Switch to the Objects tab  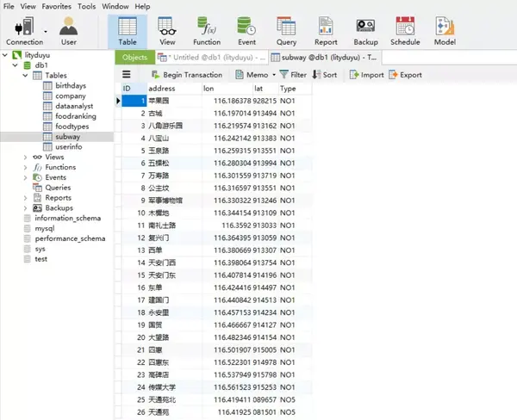[x=135, y=58]
